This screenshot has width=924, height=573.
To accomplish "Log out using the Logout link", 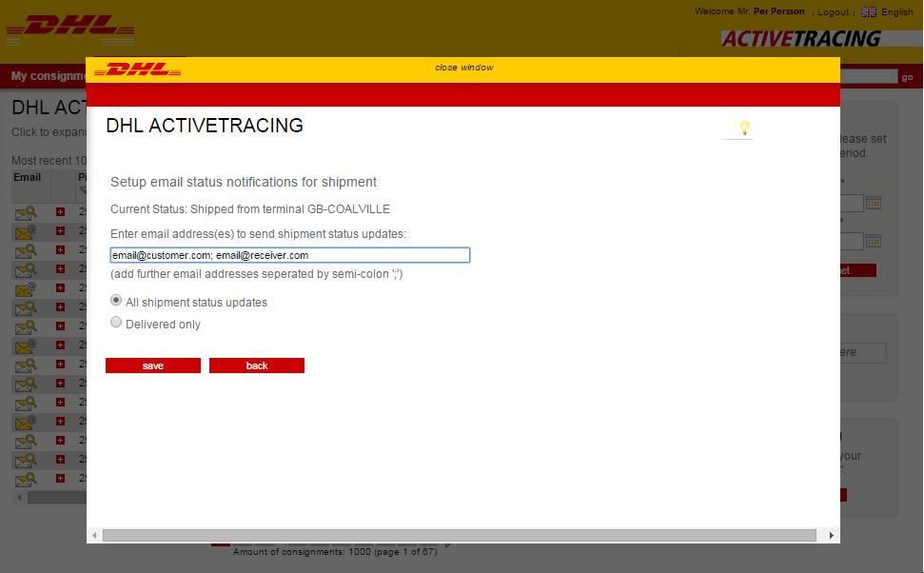I will 834,11.
